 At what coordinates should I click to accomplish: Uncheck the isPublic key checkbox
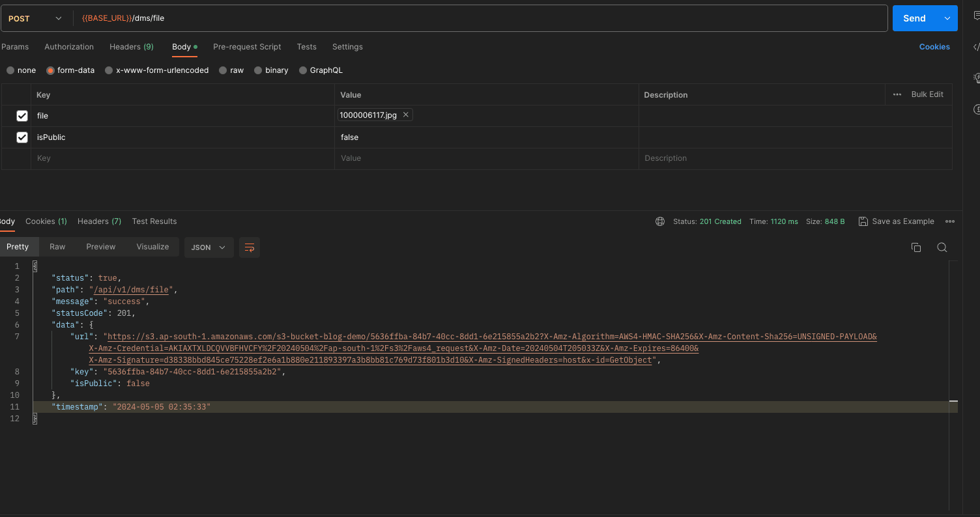22,137
